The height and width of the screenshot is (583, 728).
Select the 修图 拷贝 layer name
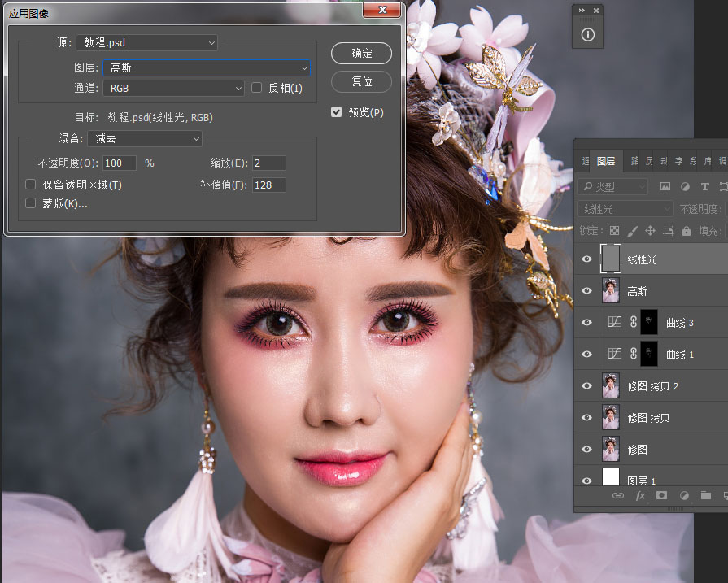click(648, 418)
